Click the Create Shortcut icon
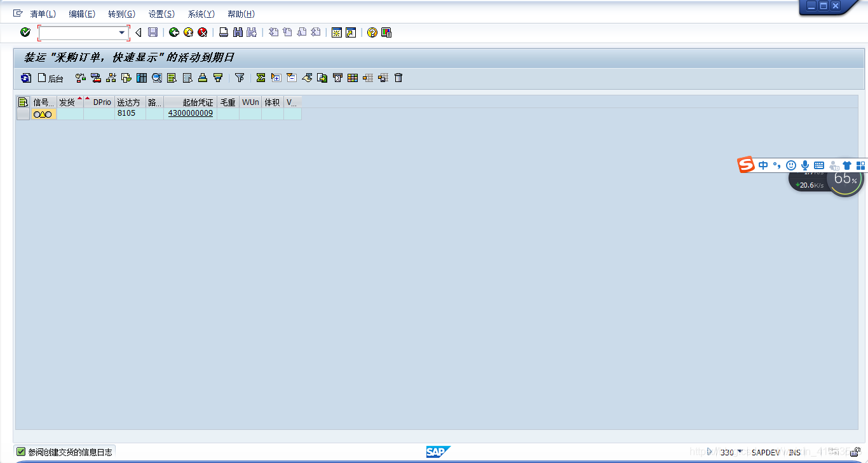Viewport: 868px width, 463px height. point(351,32)
